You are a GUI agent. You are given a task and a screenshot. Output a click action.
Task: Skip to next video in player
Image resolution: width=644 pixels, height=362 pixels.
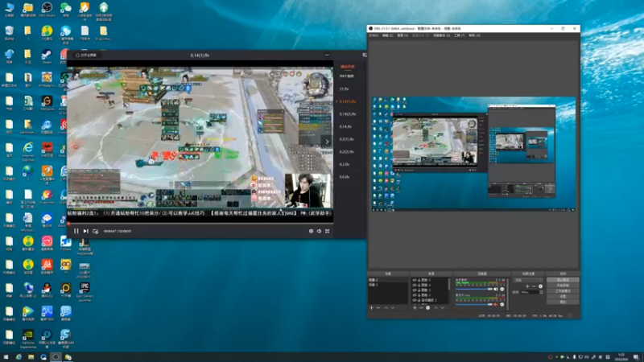coord(86,232)
